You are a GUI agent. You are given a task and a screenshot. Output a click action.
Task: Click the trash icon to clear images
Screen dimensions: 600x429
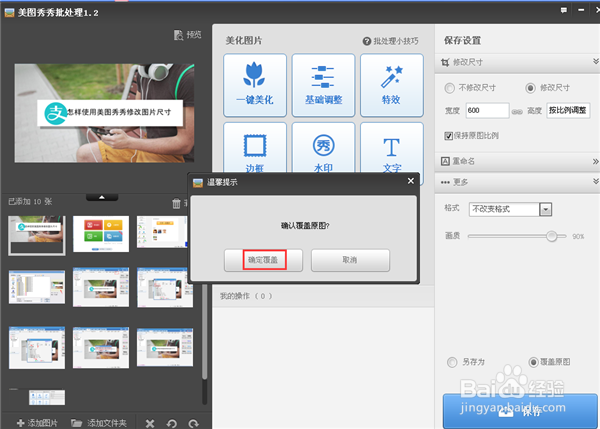[176, 203]
